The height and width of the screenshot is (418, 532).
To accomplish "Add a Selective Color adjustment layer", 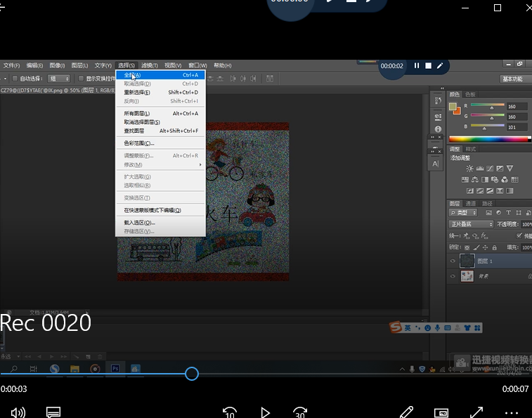I will tap(500, 190).
